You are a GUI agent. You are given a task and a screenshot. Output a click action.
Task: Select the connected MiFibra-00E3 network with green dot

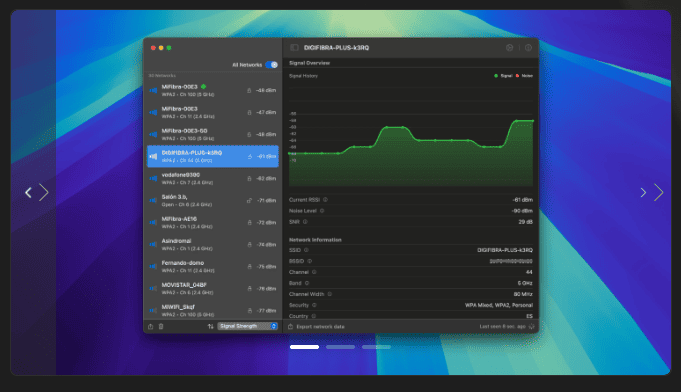click(x=213, y=90)
